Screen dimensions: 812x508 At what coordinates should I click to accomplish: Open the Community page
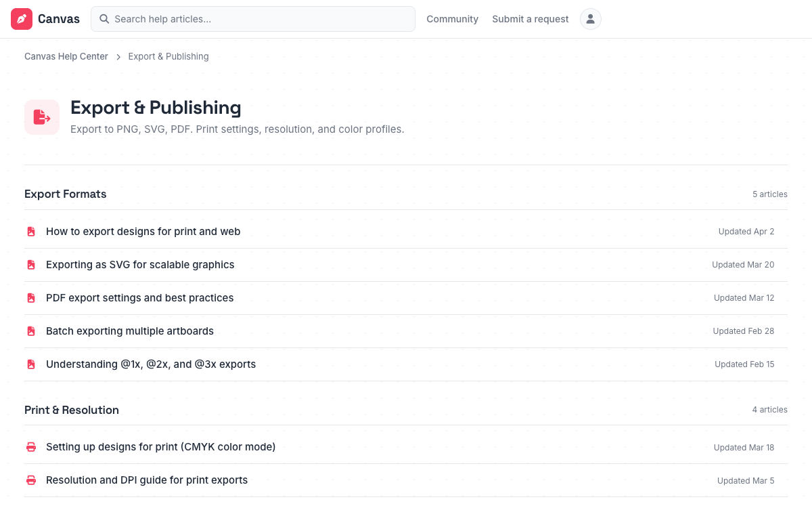pyautogui.click(x=452, y=19)
